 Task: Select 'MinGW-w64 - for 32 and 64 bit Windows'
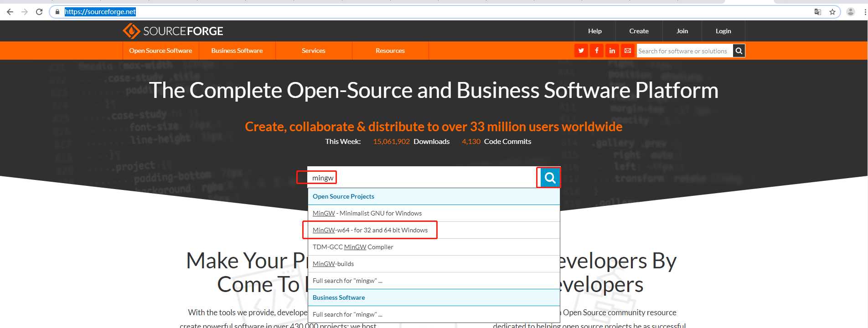pyautogui.click(x=434, y=230)
